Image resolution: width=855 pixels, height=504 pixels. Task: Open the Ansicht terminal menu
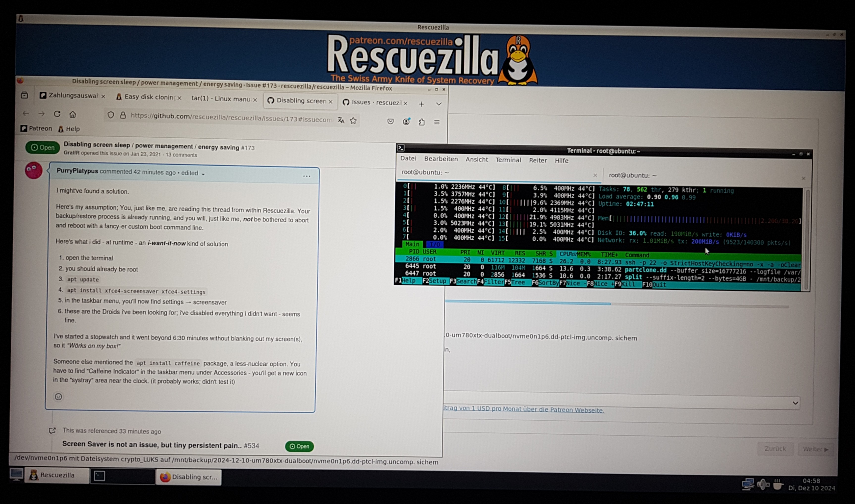(477, 160)
